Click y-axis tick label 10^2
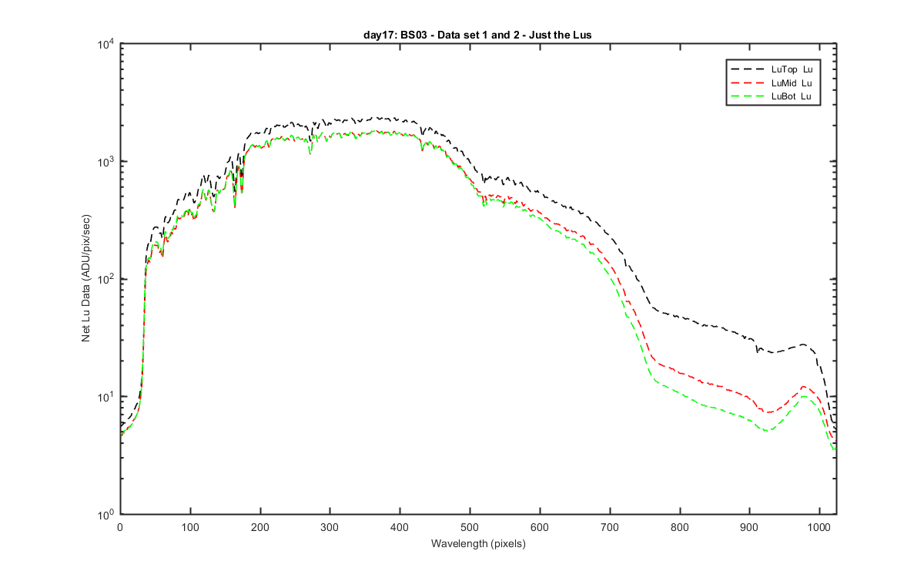The image size is (924, 578). [106, 278]
